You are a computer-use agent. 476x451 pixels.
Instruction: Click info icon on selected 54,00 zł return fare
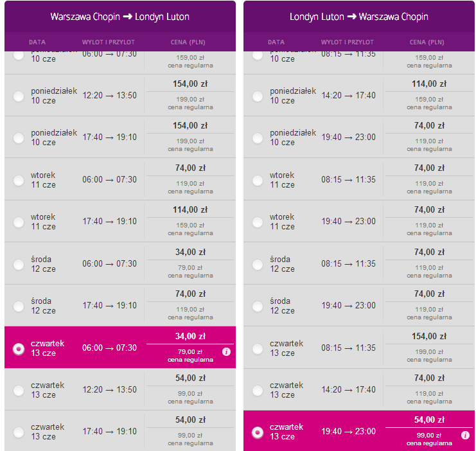coord(465,435)
